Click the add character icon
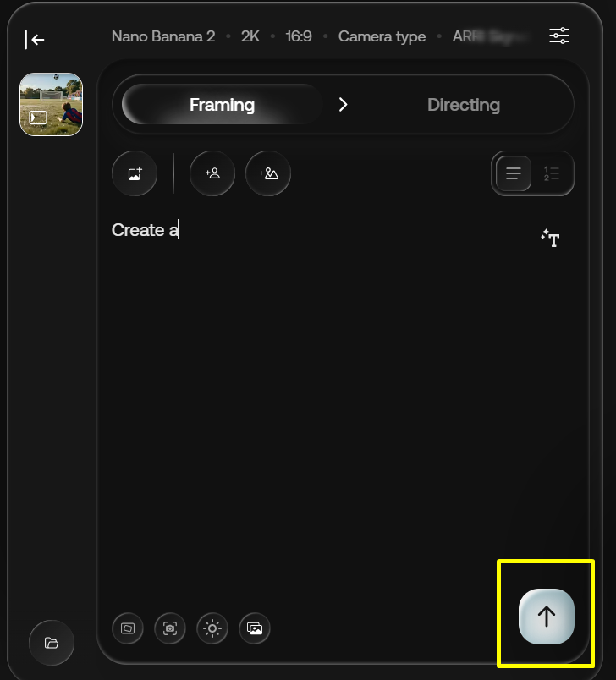The height and width of the screenshot is (680, 616). [212, 173]
